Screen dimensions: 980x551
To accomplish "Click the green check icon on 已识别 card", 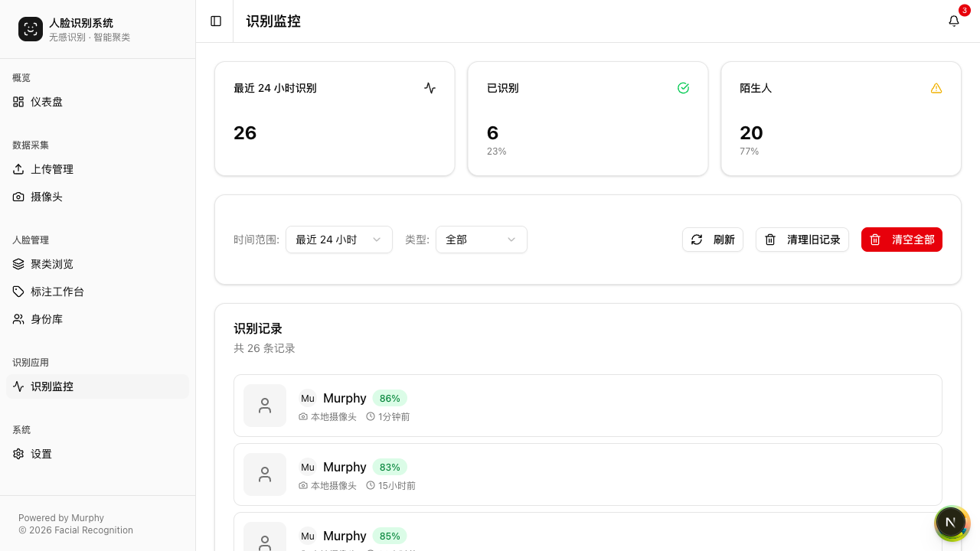I will 684,88.
